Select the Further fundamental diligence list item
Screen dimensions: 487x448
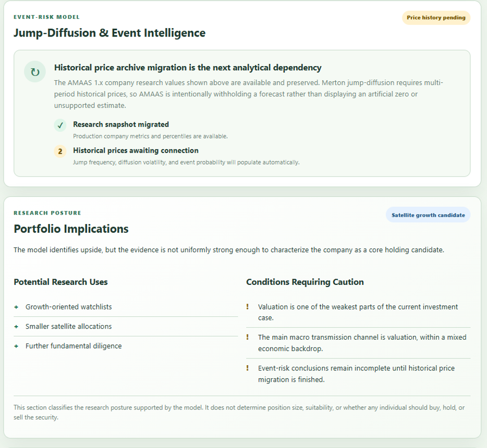(126, 346)
